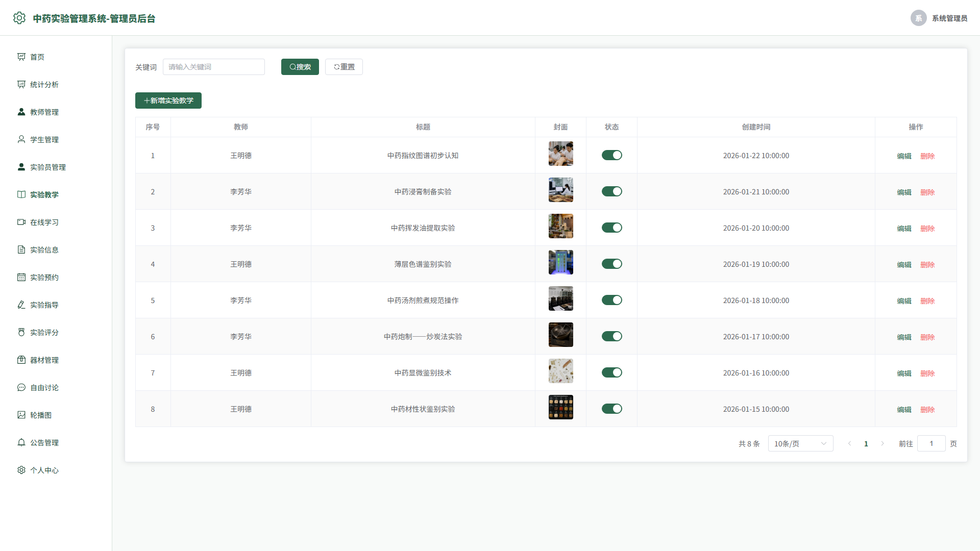Click the 轮播图 image icon
Screen dimensions: 980x551
21,415
